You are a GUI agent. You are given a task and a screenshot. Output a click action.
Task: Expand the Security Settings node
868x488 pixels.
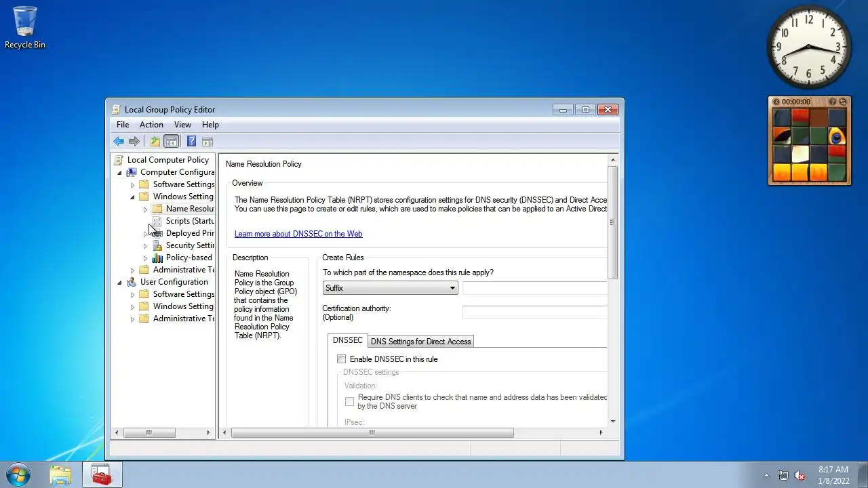click(x=145, y=246)
